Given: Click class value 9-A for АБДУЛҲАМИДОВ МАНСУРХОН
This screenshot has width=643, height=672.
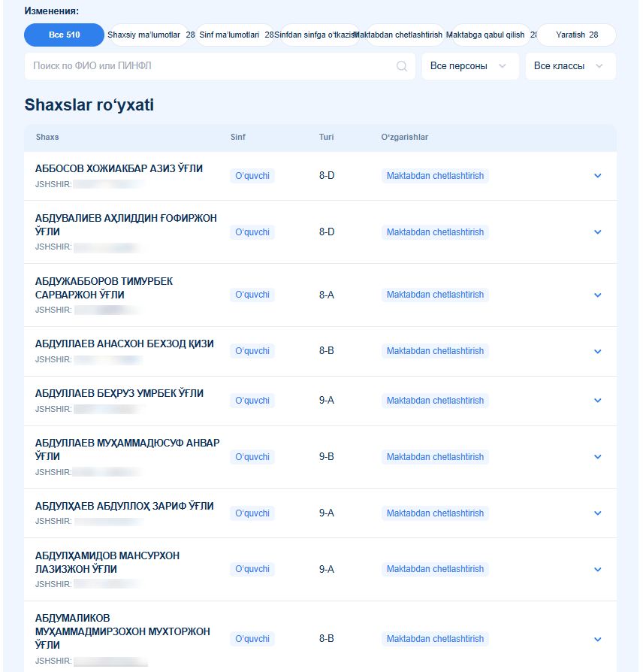Looking at the screenshot, I should point(327,569).
